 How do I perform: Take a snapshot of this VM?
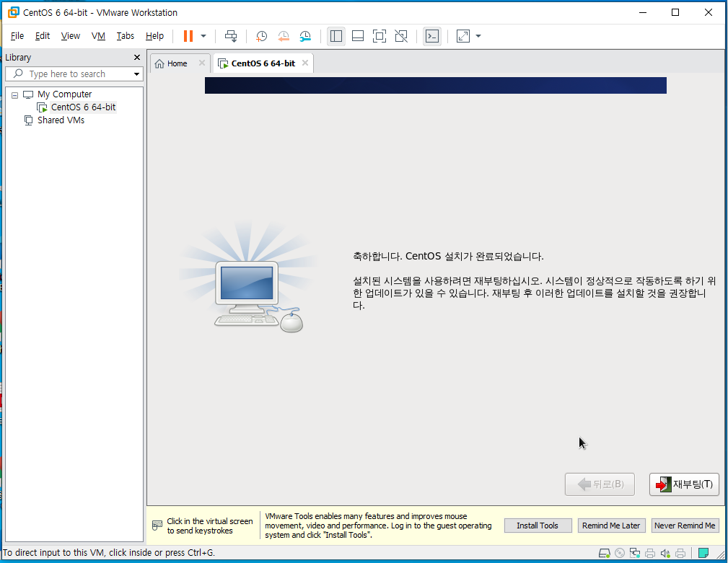point(261,36)
